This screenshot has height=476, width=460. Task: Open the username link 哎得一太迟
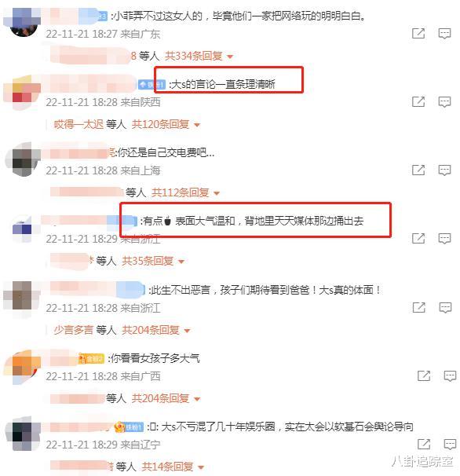[79, 124]
